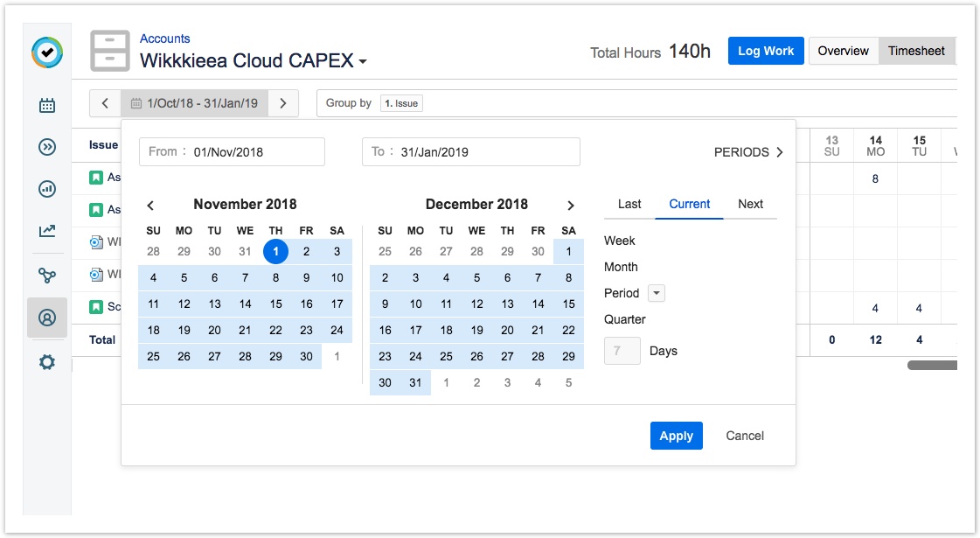Image resolution: width=980 pixels, height=538 pixels.
Task: Click the double-arrow icon in sidebar
Action: point(47,147)
